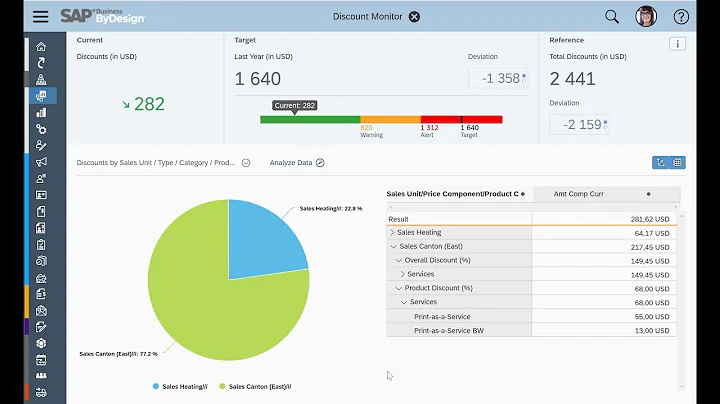720x404 pixels.
Task: Click Sales Heating legend swatch
Action: 156,387
